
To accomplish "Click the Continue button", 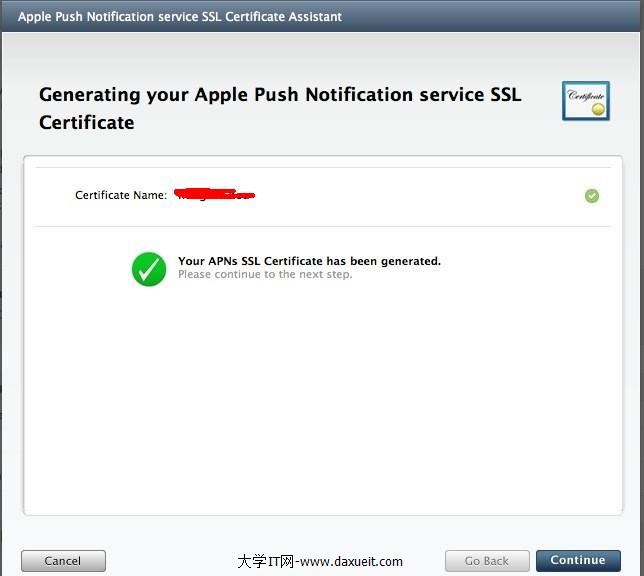I will (x=578, y=560).
